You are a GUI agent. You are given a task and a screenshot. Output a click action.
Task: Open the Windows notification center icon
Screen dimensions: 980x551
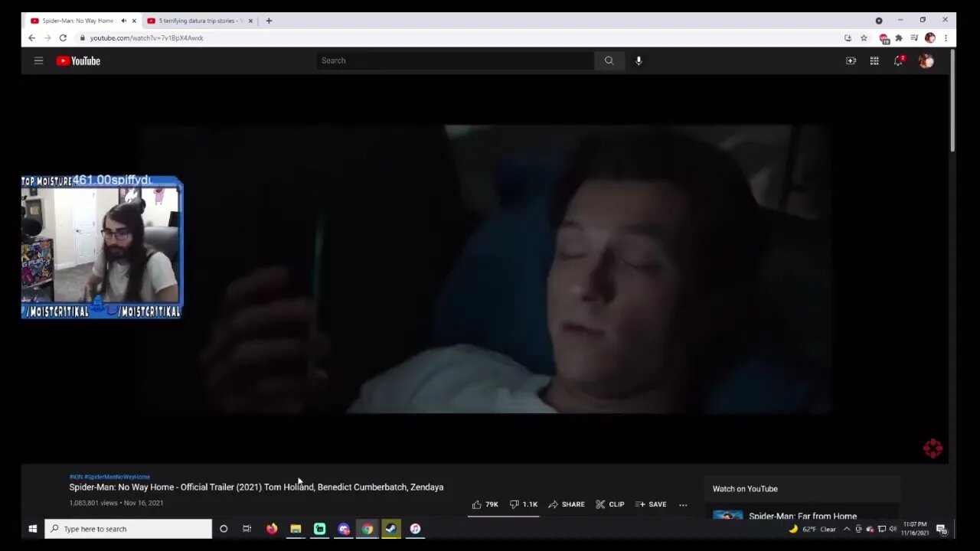coord(942,529)
